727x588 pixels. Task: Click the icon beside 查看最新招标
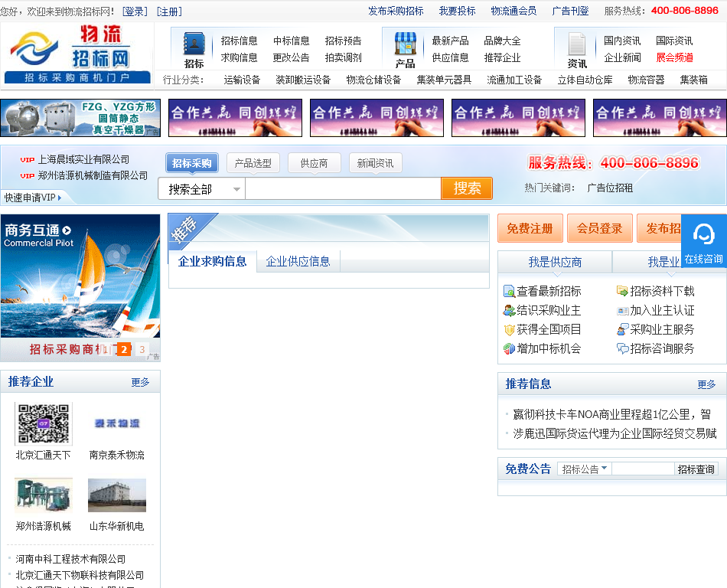[x=509, y=291]
